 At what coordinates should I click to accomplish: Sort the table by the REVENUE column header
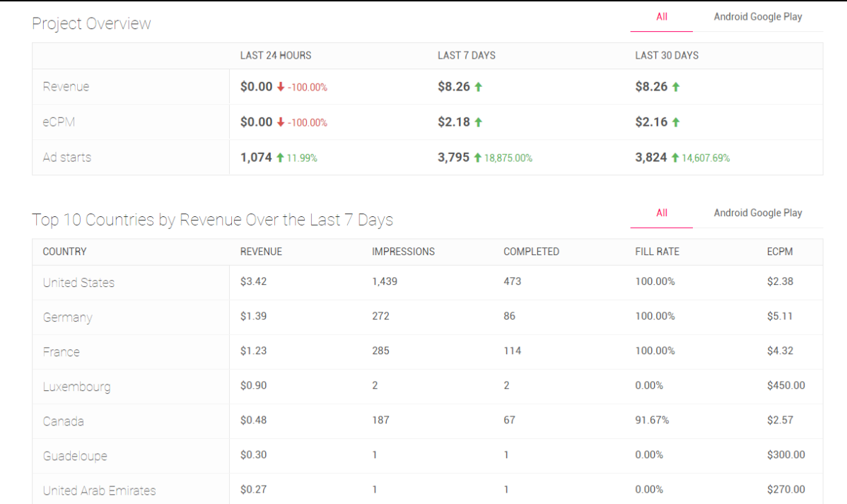click(x=261, y=251)
